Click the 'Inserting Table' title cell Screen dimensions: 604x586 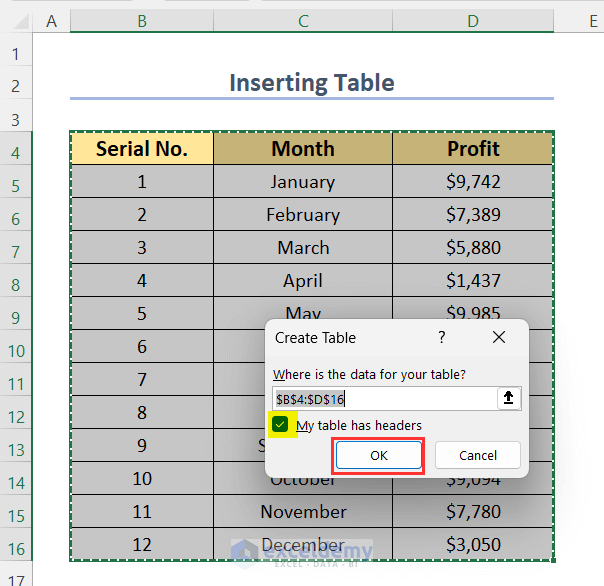(x=311, y=83)
